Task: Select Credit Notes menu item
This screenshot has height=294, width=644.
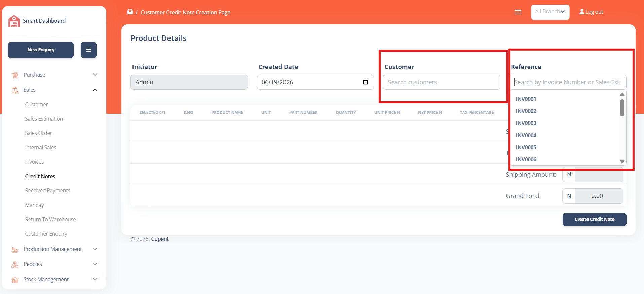Action: click(x=40, y=176)
